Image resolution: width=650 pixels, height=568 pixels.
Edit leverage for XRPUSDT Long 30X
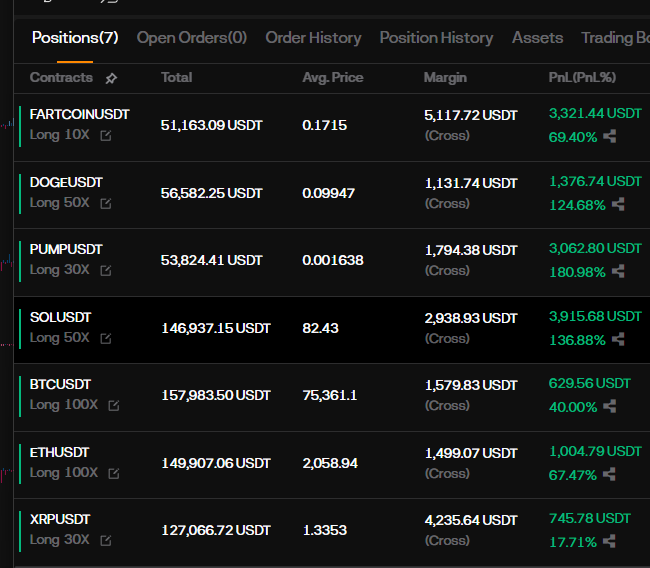point(106,541)
